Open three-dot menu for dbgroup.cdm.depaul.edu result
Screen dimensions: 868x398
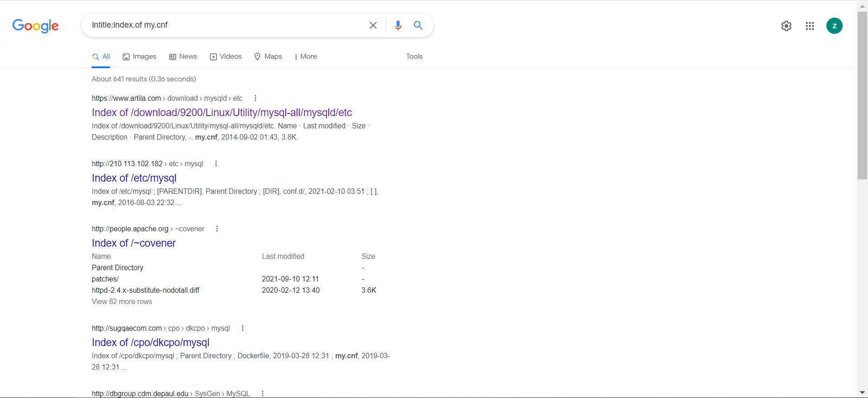(x=263, y=393)
